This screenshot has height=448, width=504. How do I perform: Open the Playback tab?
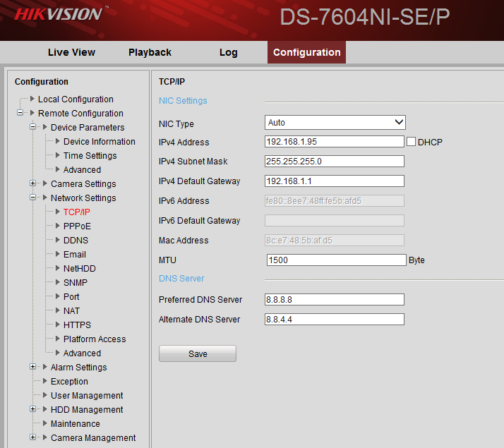(x=150, y=52)
